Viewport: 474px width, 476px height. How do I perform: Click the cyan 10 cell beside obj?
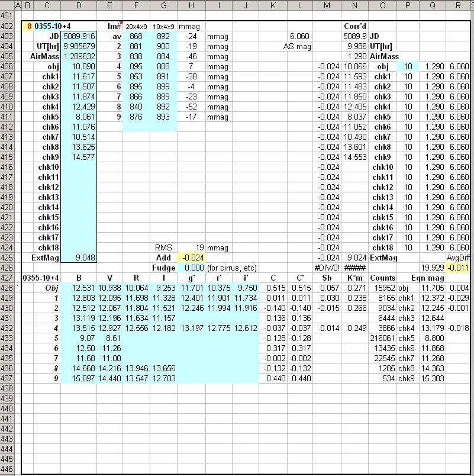(x=408, y=66)
